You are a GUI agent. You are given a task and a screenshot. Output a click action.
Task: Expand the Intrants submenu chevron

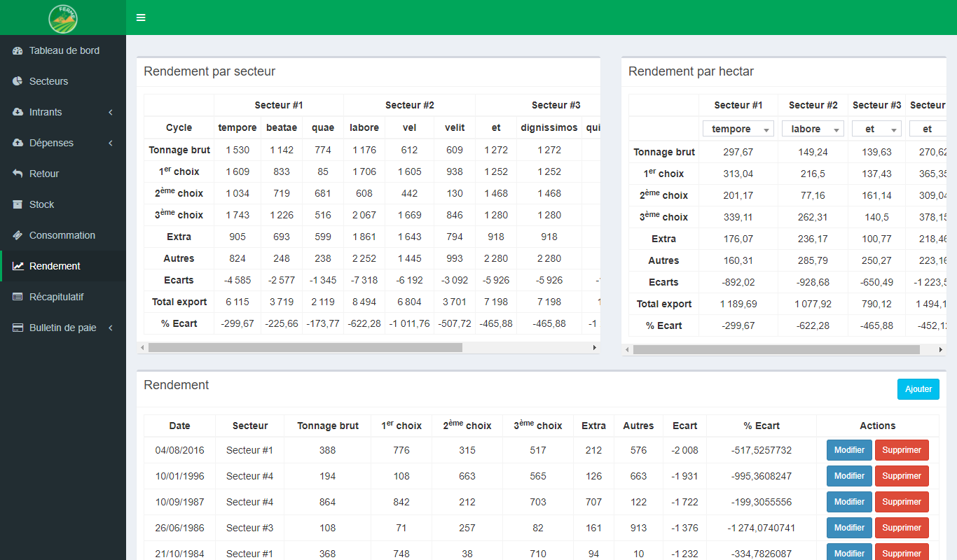[111, 112]
